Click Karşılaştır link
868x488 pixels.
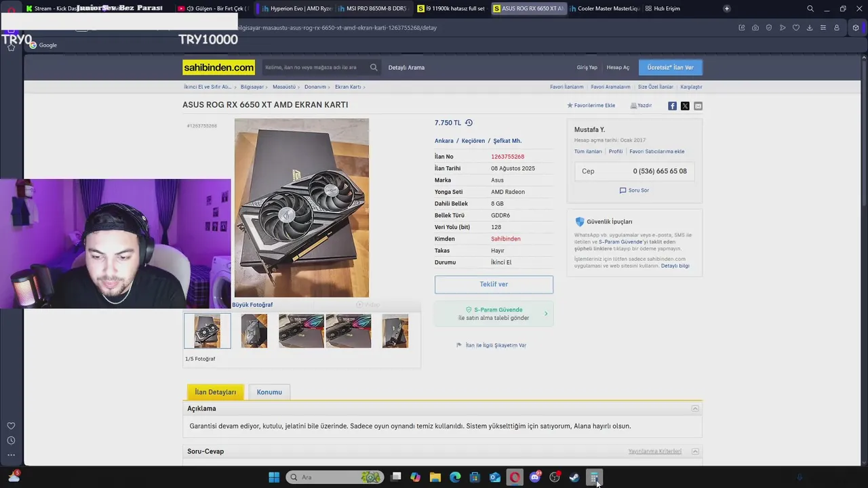[x=691, y=87]
